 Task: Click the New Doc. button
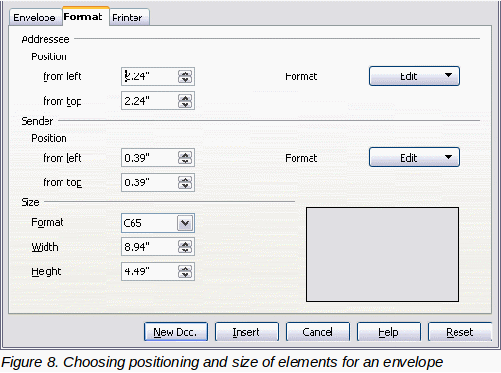click(x=176, y=332)
